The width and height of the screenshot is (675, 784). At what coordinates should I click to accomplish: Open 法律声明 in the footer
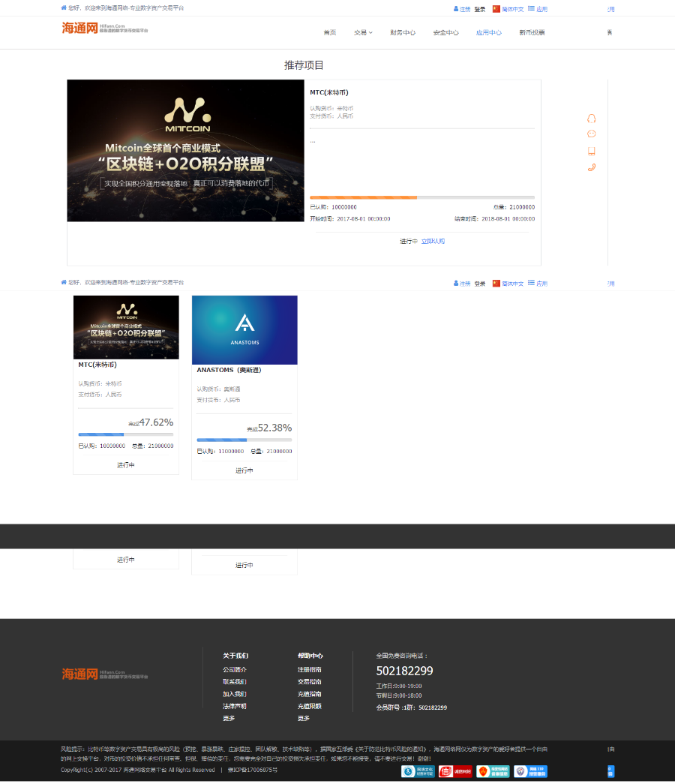click(x=235, y=706)
